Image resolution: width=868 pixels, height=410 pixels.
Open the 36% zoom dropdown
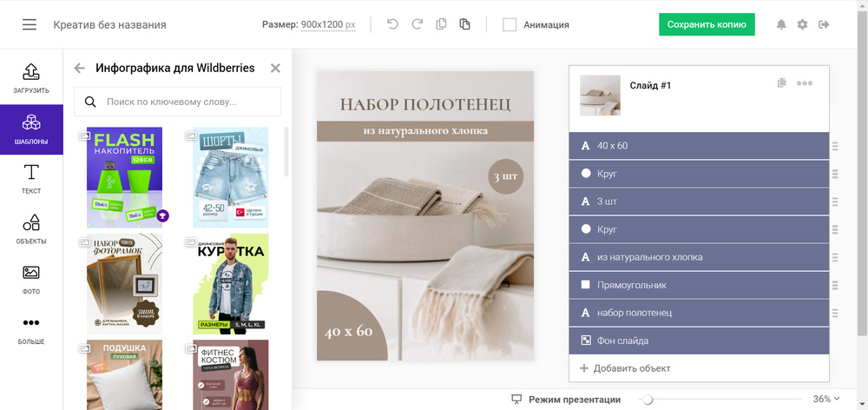pos(826,400)
